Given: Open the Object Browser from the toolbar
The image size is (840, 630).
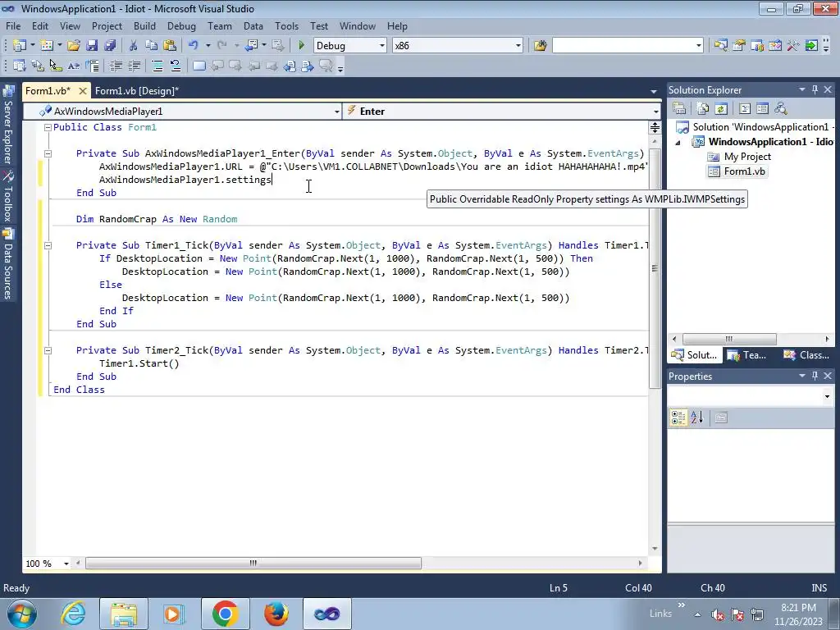Looking at the screenshot, I should tap(775, 46).
